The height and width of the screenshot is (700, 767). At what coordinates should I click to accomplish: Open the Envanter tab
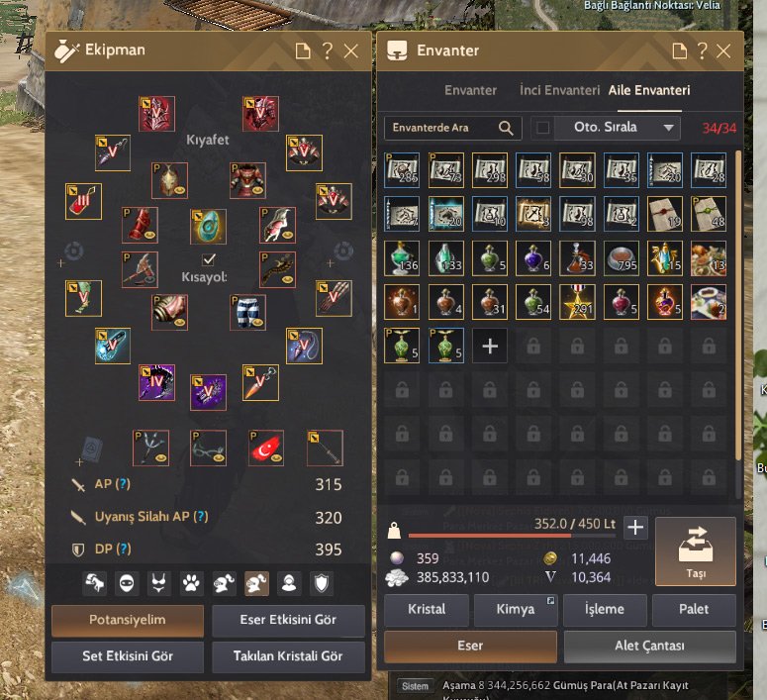470,90
